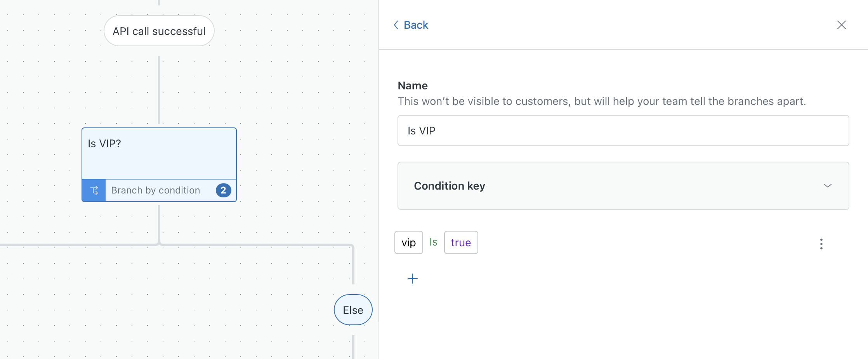
Task: Click the Is operator in condition
Action: (433, 242)
